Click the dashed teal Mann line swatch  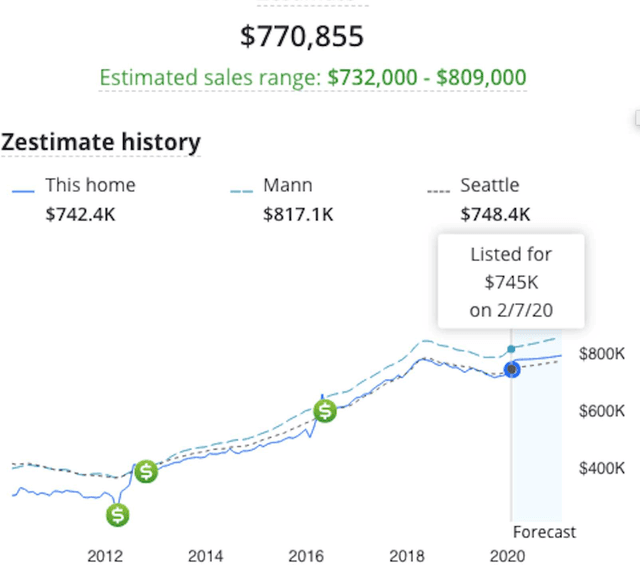click(x=241, y=188)
